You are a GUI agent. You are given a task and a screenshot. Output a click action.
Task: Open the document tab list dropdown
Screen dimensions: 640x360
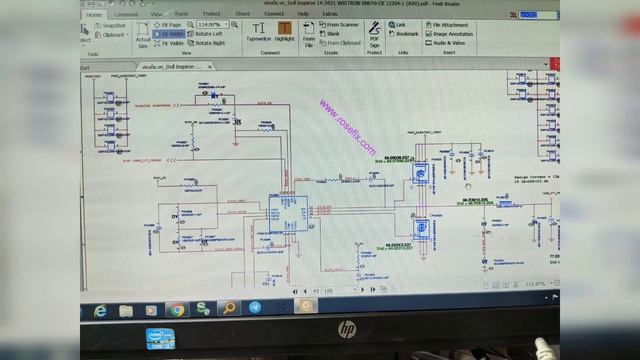click(546, 64)
